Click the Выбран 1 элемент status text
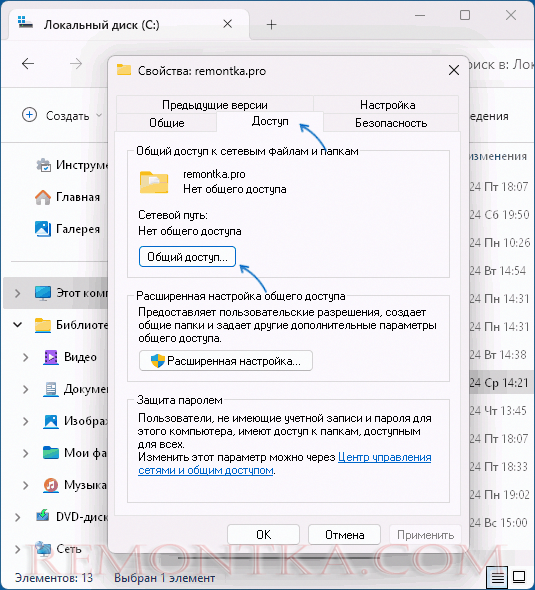535x590 pixels. point(164,578)
